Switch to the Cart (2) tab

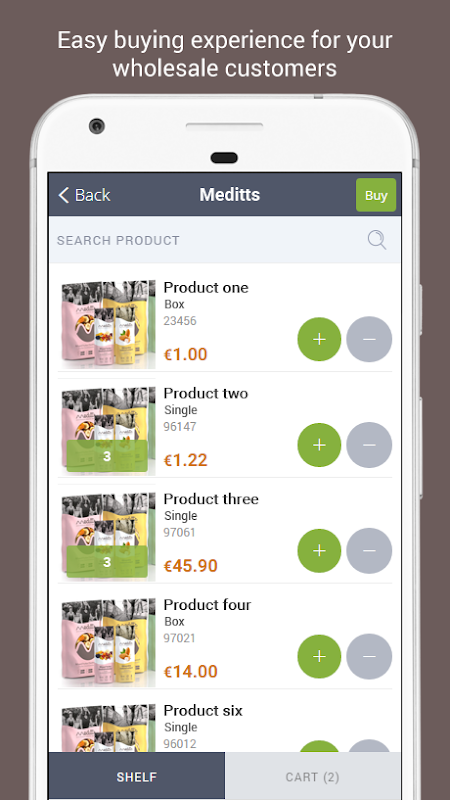[x=312, y=777]
